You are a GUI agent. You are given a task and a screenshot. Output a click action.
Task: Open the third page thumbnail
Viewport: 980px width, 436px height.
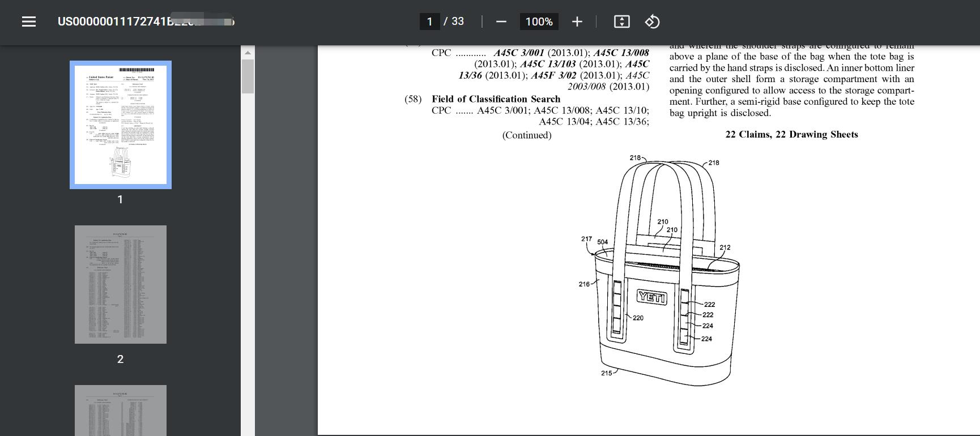121,411
